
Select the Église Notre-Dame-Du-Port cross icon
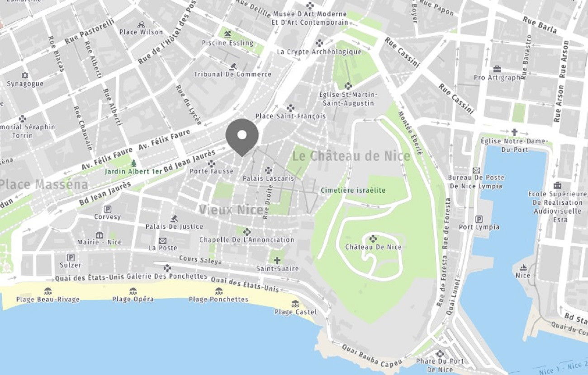[514, 132]
